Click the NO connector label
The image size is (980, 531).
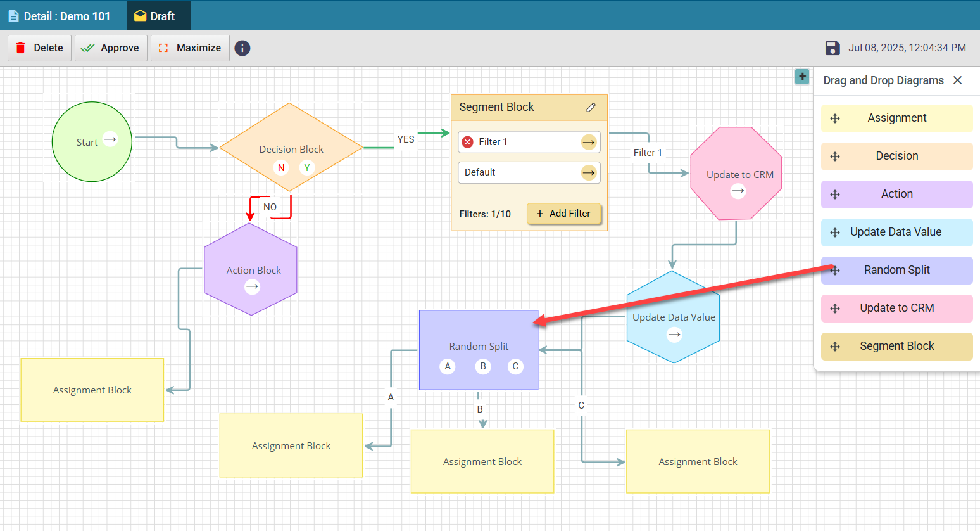(270, 207)
